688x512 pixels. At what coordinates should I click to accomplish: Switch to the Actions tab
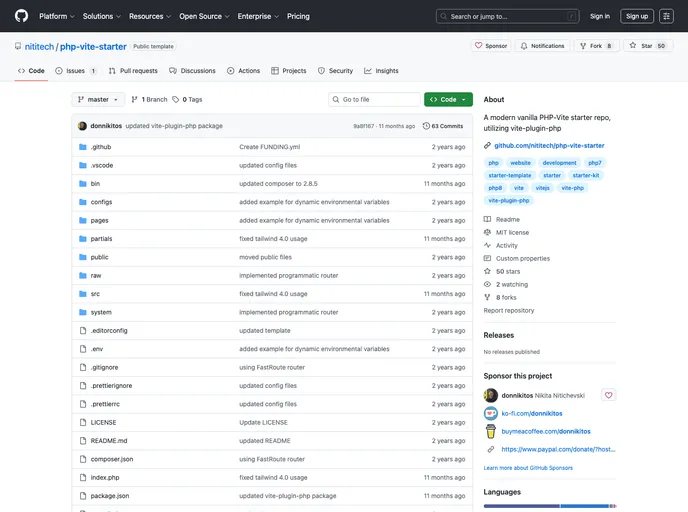pos(244,71)
